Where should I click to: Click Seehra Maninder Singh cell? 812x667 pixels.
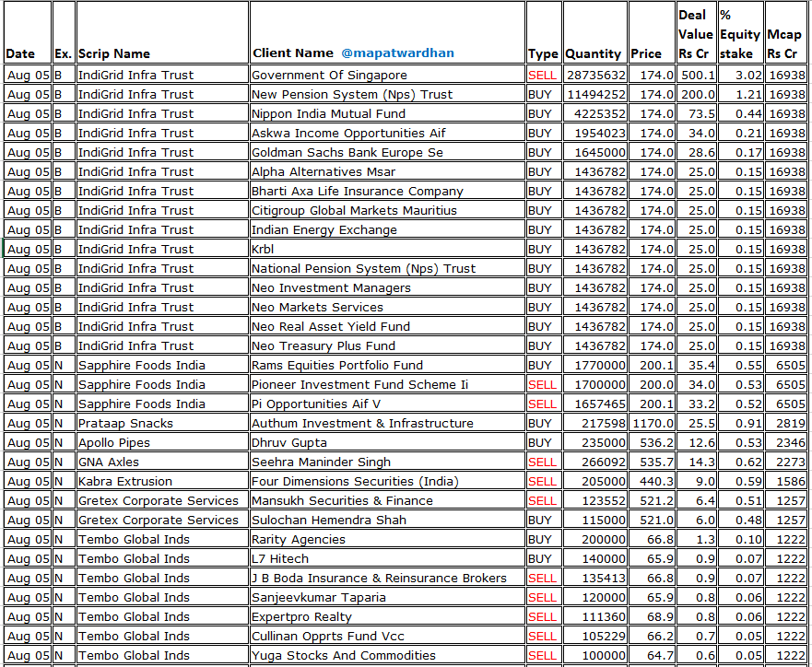pos(387,462)
